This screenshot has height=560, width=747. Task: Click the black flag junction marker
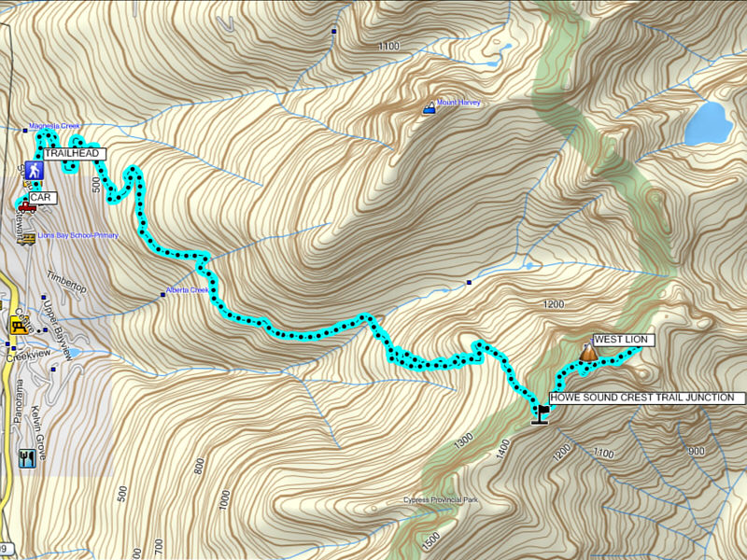click(540, 414)
